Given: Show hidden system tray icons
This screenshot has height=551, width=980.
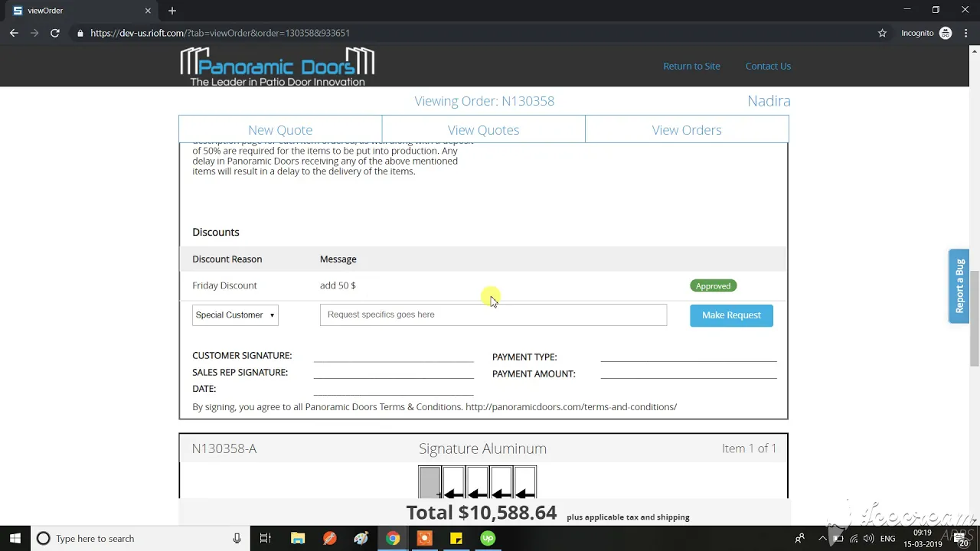Looking at the screenshot, I should click(823, 539).
